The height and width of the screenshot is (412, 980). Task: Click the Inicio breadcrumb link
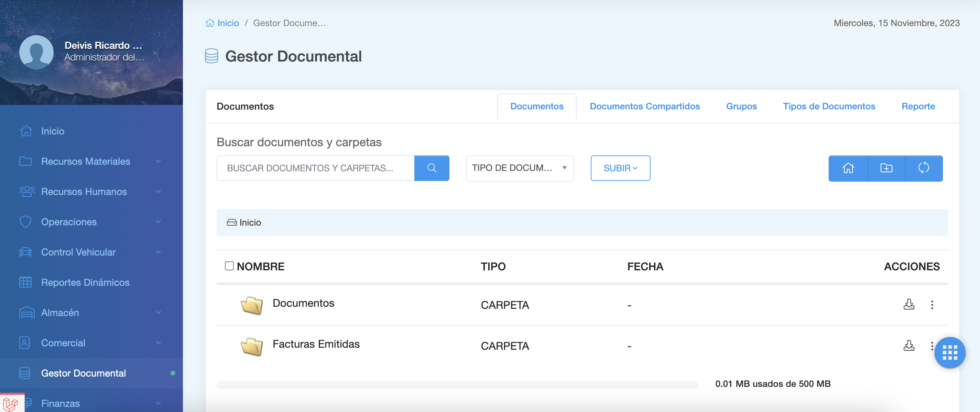point(228,23)
